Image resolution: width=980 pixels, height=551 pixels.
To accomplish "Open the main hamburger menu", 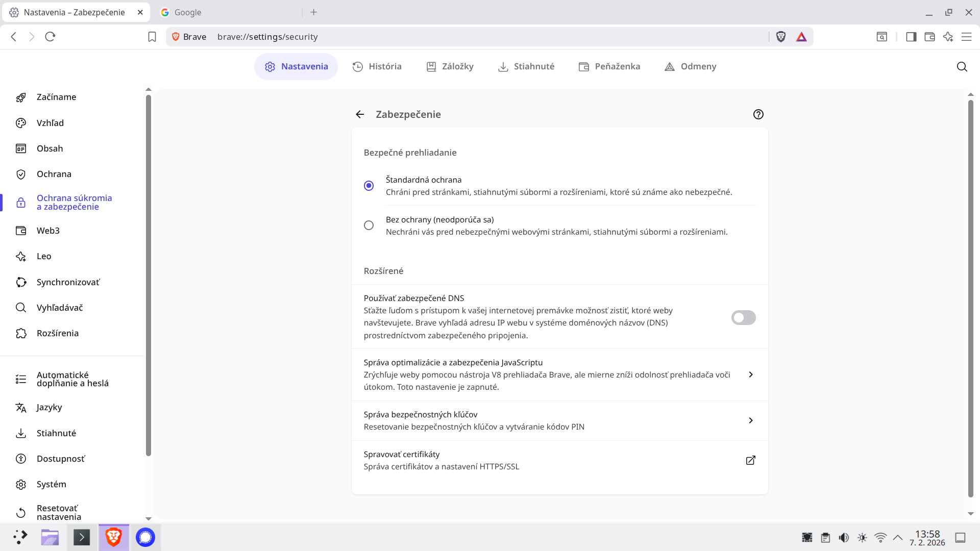I will [x=966, y=37].
